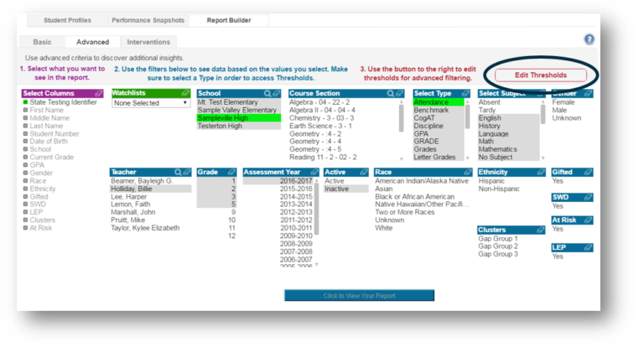
Task: Enable the First Name column checkbox
Action: click(25, 110)
